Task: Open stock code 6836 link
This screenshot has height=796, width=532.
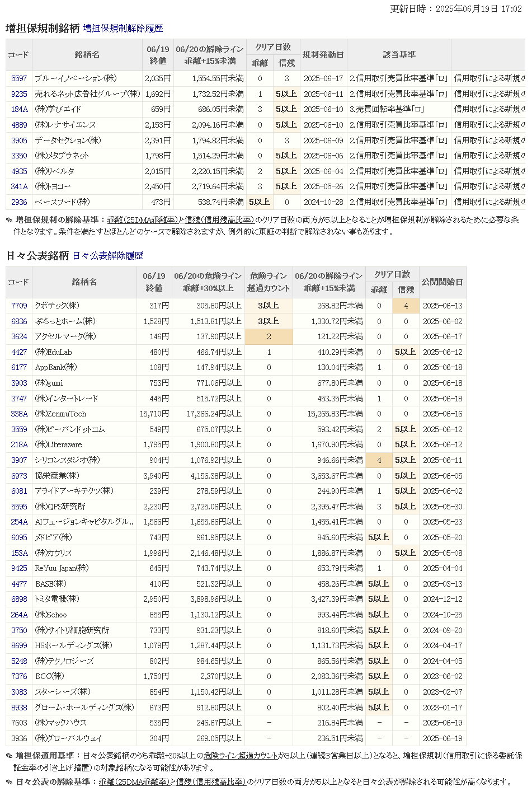Action: click(x=19, y=321)
